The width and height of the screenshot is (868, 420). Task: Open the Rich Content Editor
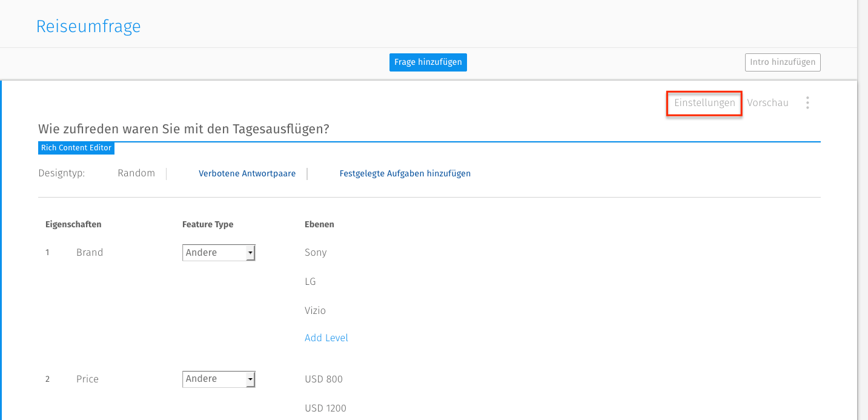coord(76,148)
